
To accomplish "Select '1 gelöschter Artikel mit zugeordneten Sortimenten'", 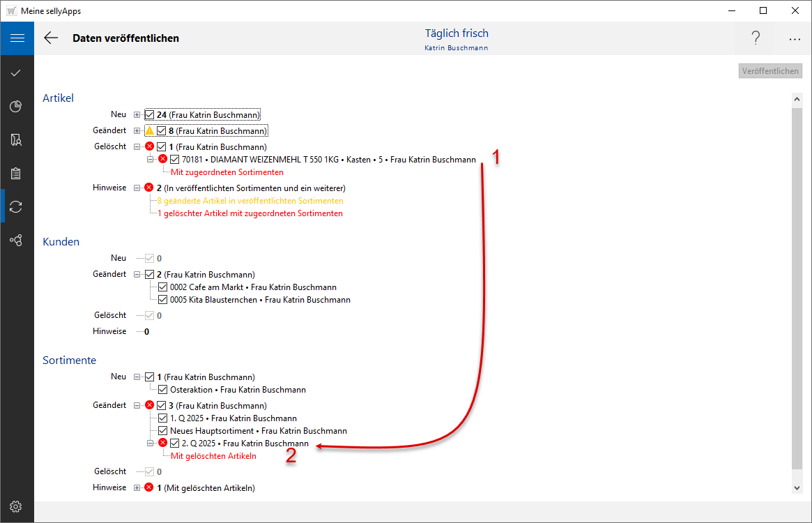I will (250, 213).
